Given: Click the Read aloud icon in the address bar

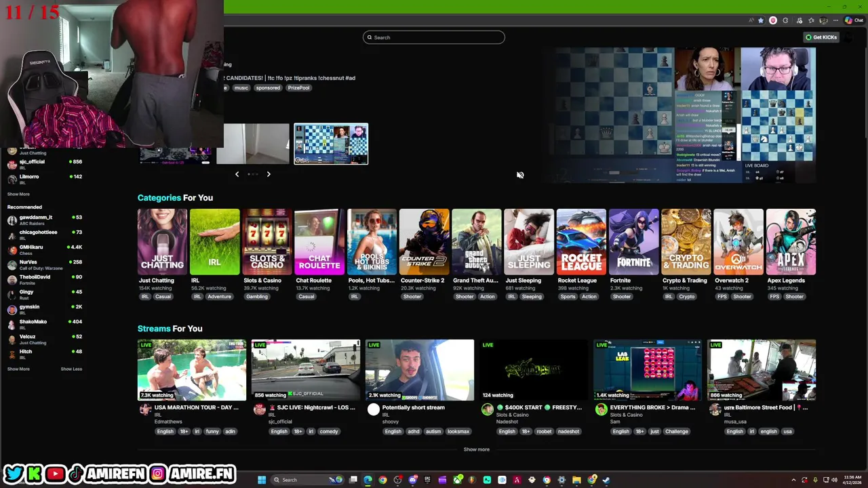Looking at the screenshot, I should coord(751,20).
